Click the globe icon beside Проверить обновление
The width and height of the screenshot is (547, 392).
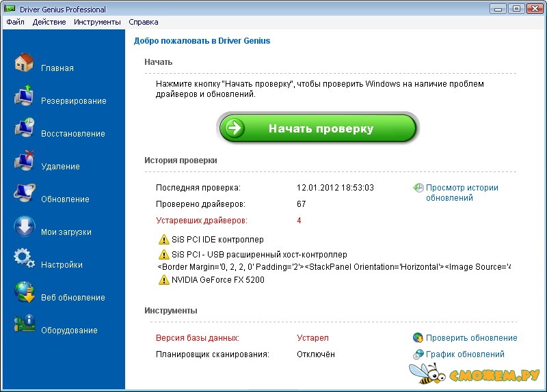pyautogui.click(x=418, y=337)
